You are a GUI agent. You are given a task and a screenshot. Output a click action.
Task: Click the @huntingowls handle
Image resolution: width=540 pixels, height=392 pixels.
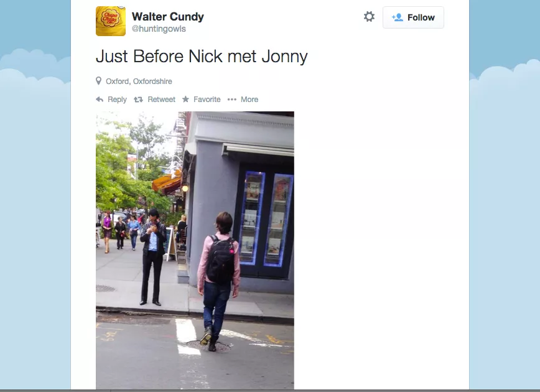coord(159,29)
